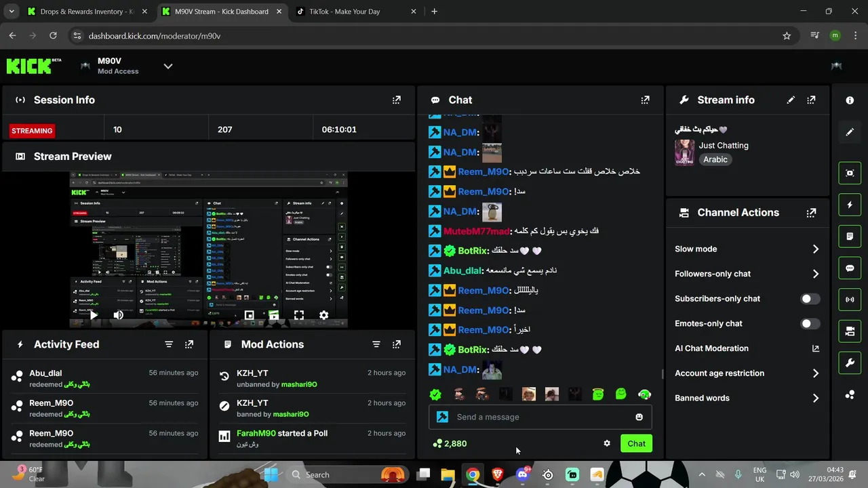Click the lightning bolt sidebar icon

click(850, 205)
